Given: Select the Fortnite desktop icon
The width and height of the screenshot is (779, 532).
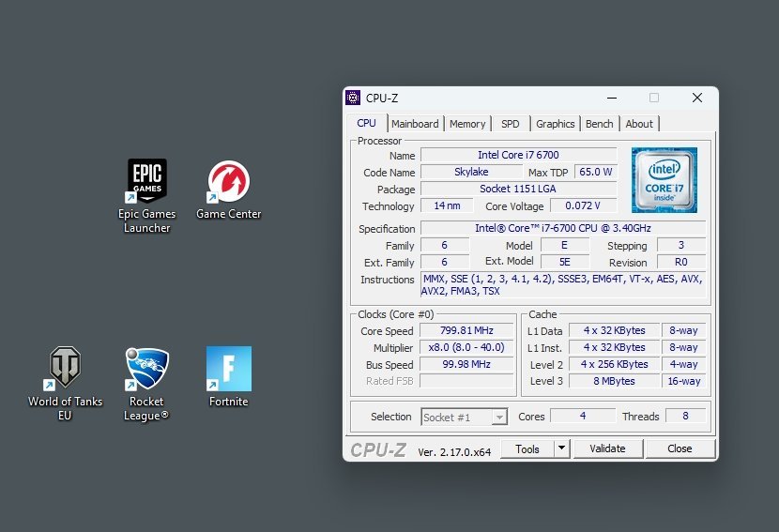Looking at the screenshot, I should [228, 370].
